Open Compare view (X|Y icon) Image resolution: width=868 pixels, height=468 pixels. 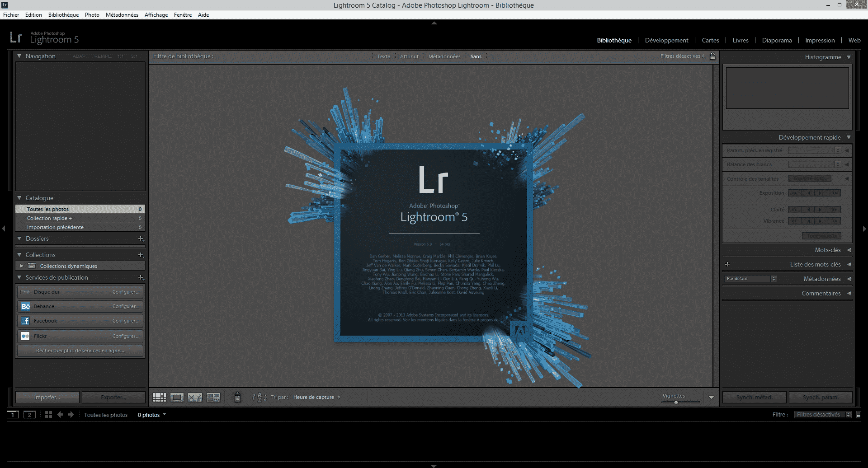195,398
